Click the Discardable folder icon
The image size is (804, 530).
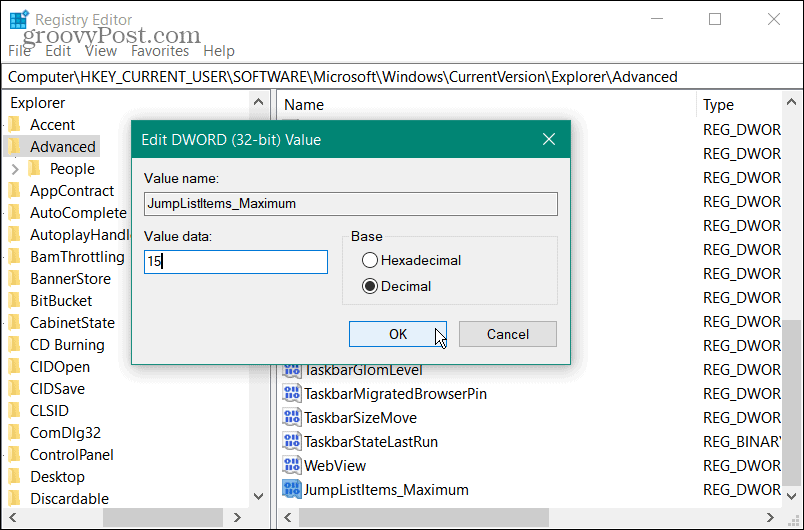pyautogui.click(x=14, y=498)
